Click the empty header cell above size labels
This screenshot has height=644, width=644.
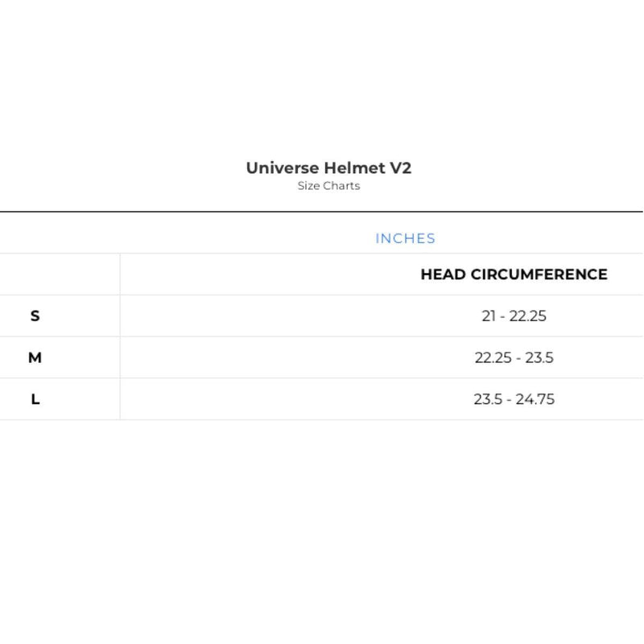coord(60,275)
